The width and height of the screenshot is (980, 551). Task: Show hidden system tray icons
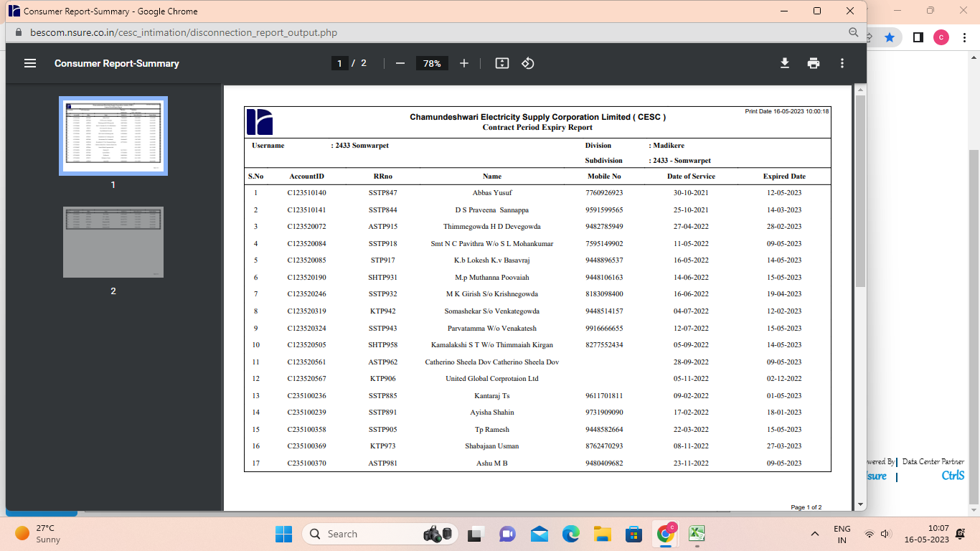click(815, 534)
